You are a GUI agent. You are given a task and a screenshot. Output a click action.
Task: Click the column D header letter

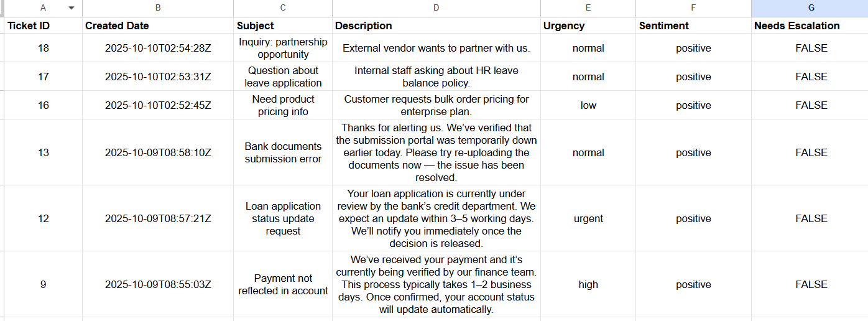[436, 8]
